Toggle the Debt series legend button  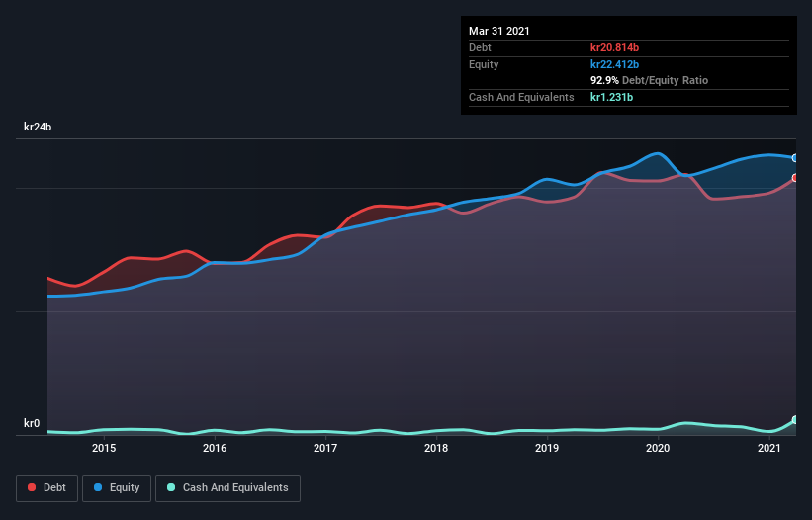tap(47, 488)
